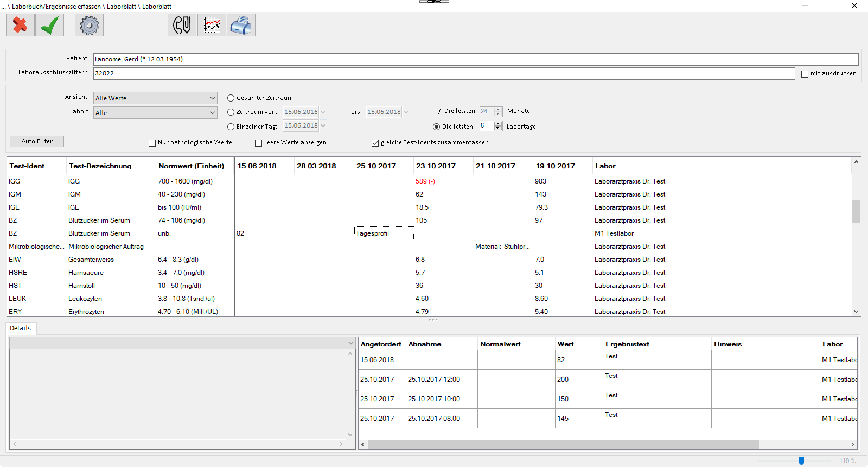
Task: Open the lab values chart icon
Action: [212, 25]
